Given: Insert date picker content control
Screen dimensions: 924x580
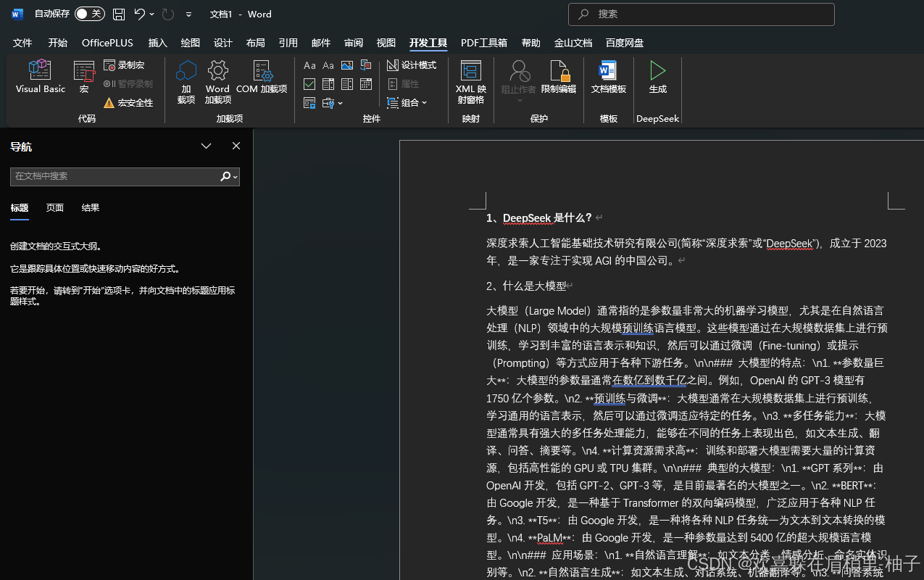Looking at the screenshot, I should point(366,84).
